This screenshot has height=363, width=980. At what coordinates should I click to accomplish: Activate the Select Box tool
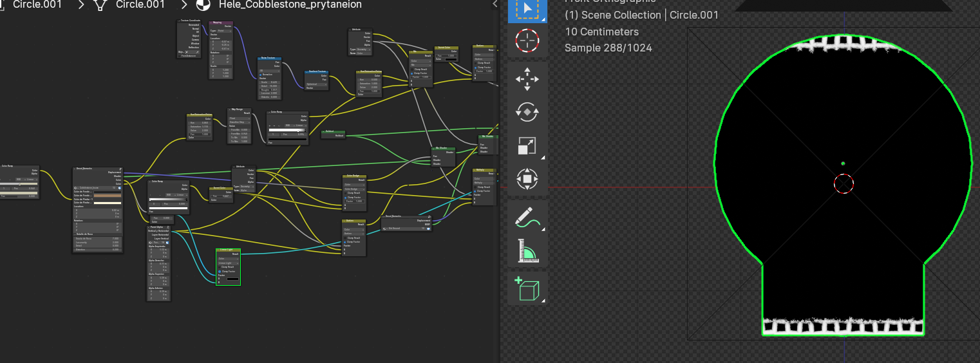tap(527, 9)
